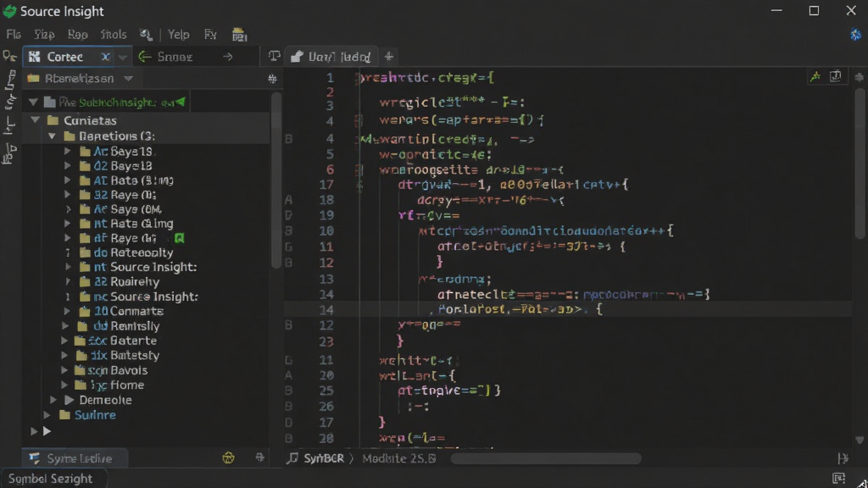Open the Fle menu
The height and width of the screenshot is (488, 868).
coord(14,35)
